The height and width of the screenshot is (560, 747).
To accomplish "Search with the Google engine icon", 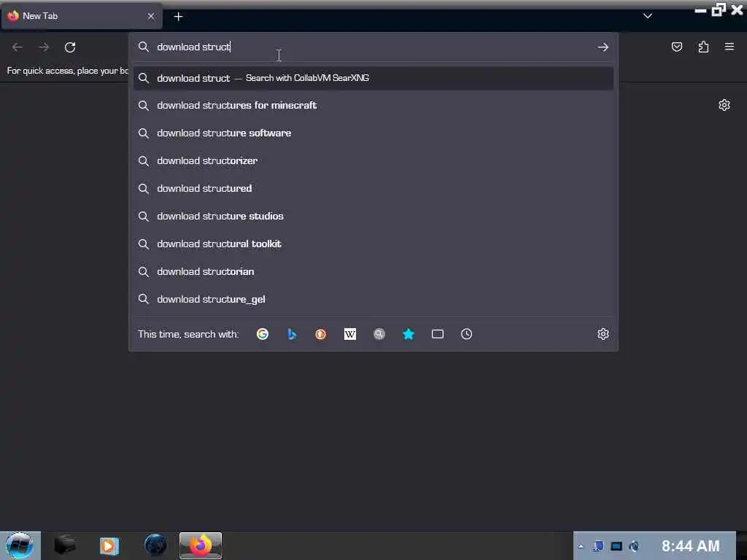I will [263, 334].
